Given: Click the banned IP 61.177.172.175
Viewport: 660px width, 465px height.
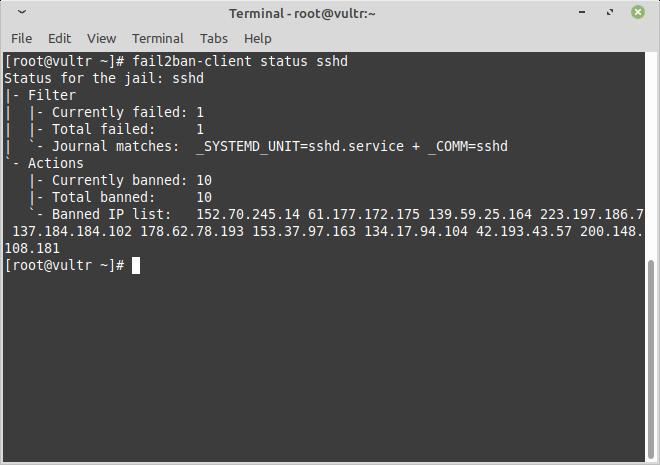Looking at the screenshot, I should click(x=364, y=215).
